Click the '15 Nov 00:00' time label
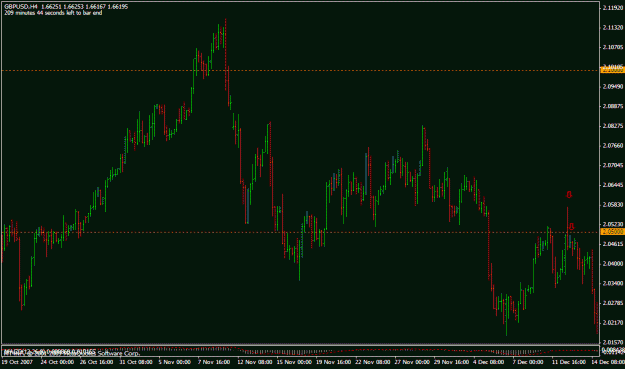Image resolution: width=625 pixels, height=369 pixels. (x=294, y=362)
